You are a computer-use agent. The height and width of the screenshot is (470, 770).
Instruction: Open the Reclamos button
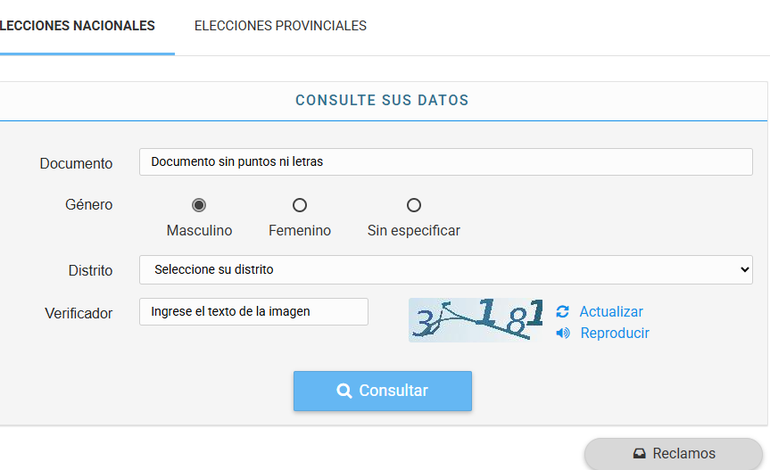coord(674,454)
